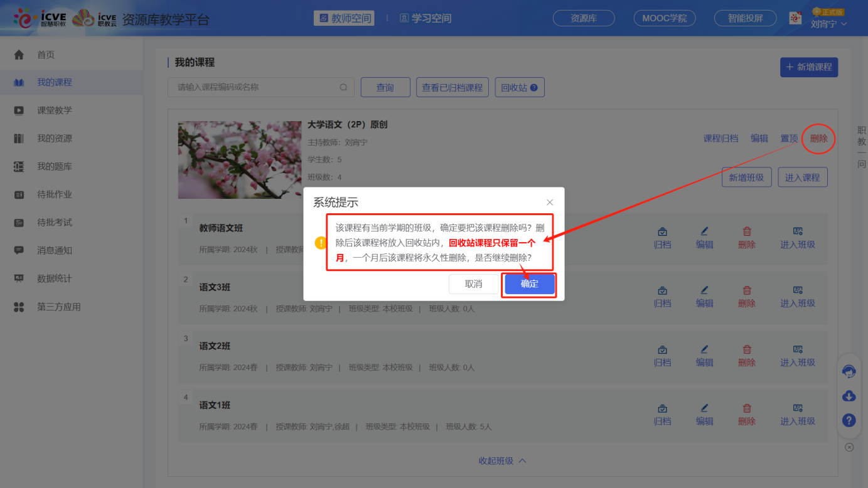868x488 pixels.
Task: Collapse class list via 收起班级
Action: click(502, 461)
